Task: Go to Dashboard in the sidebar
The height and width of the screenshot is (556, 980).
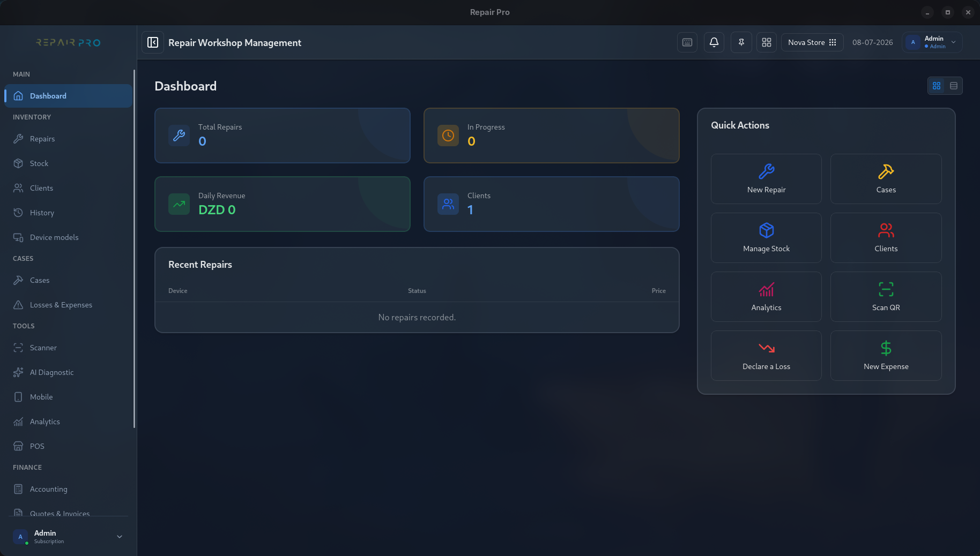Action: tap(68, 96)
